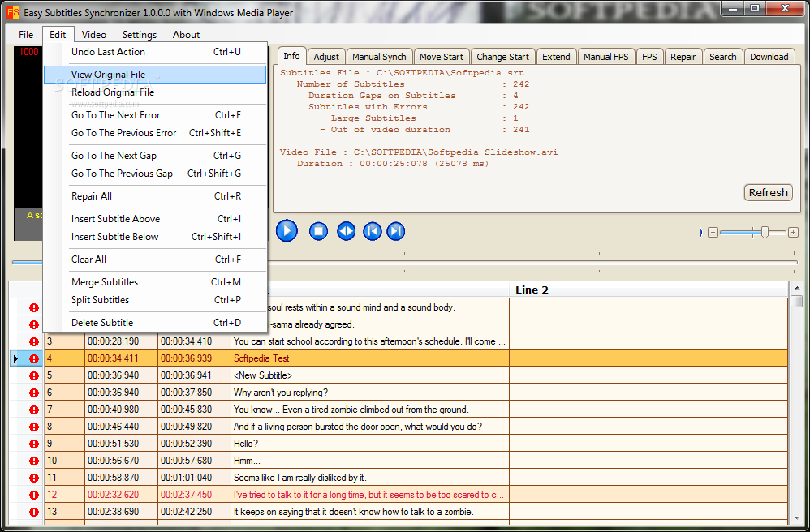Screen dimensions: 810x532
Task: Click error icon on 'sound body' row
Action: (34, 307)
